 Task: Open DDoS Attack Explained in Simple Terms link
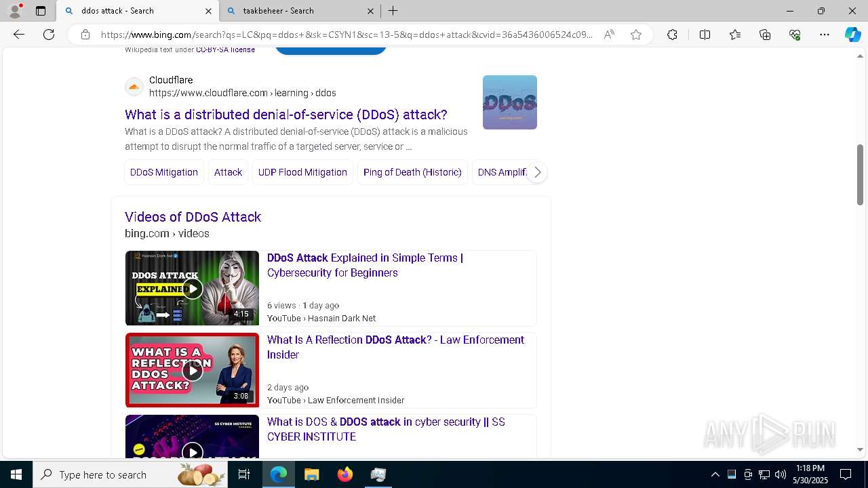(x=365, y=265)
